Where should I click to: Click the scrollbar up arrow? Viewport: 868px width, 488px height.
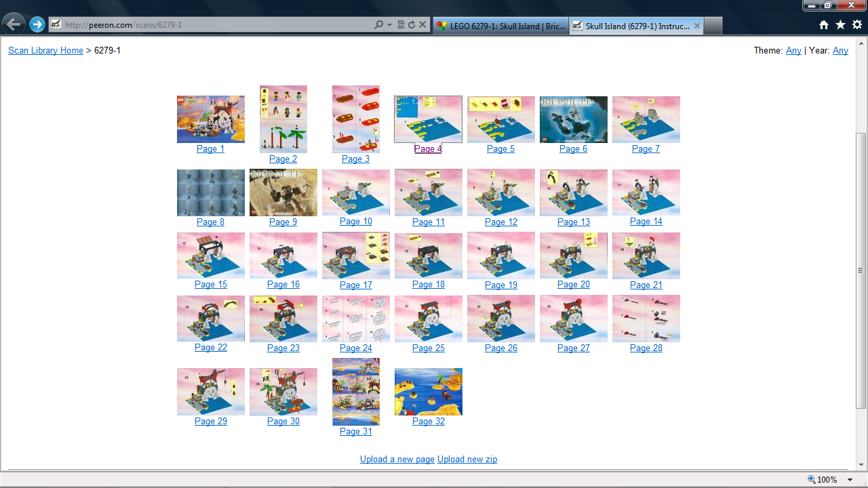861,42
